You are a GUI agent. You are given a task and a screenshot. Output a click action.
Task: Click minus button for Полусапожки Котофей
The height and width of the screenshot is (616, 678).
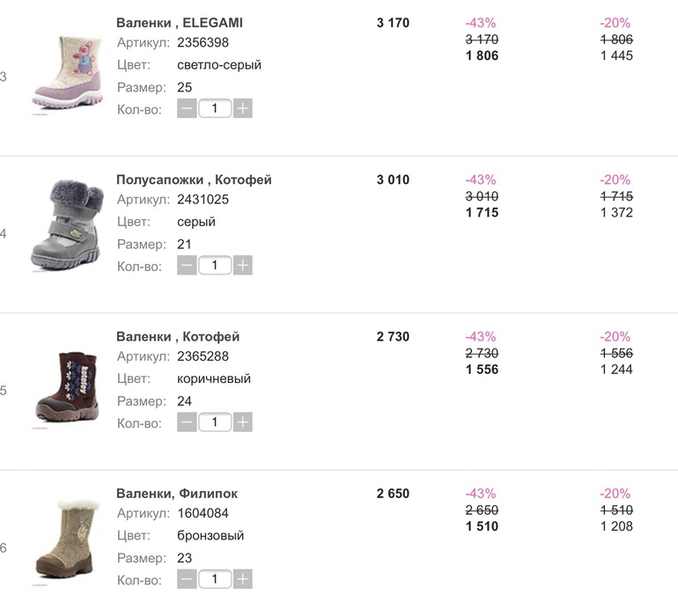[187, 266]
